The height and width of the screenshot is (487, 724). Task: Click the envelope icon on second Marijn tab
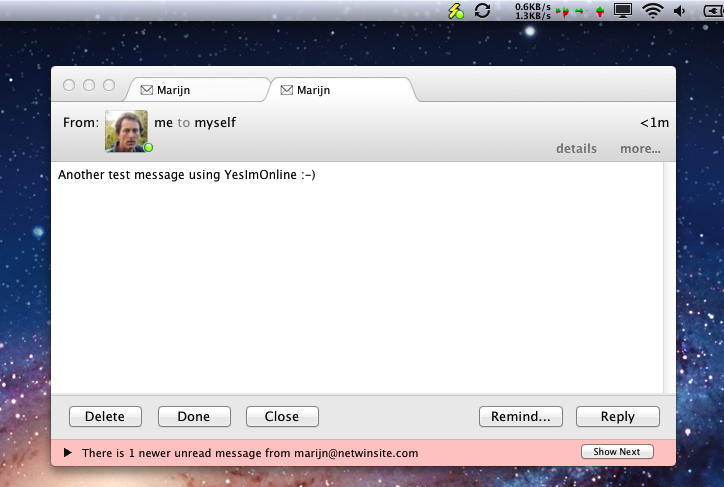[x=286, y=90]
